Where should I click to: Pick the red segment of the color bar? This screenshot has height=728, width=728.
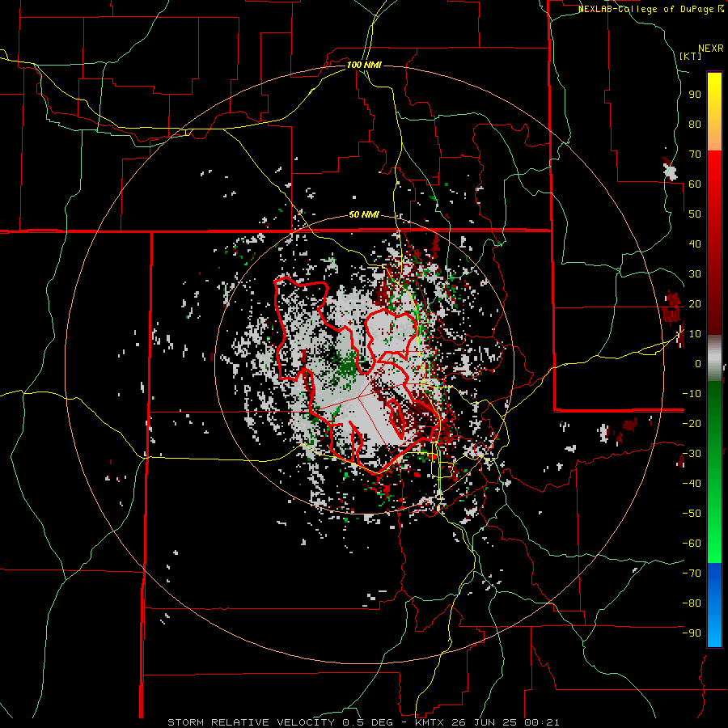point(714,243)
